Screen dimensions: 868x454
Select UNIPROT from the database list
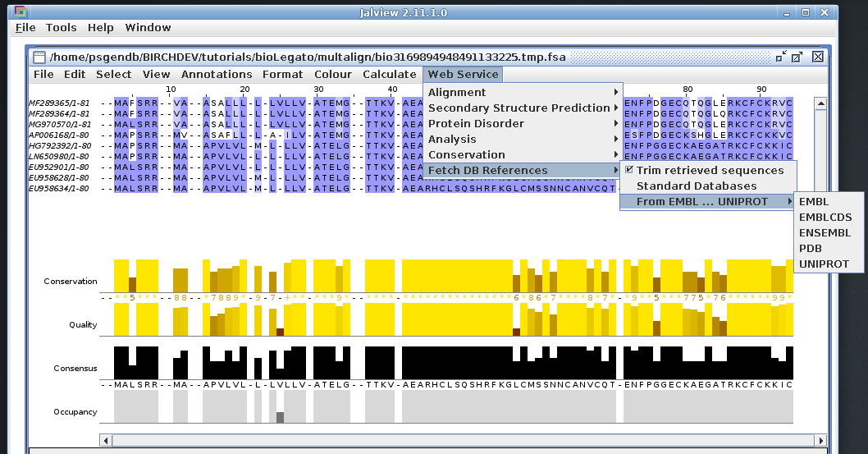tap(824, 264)
